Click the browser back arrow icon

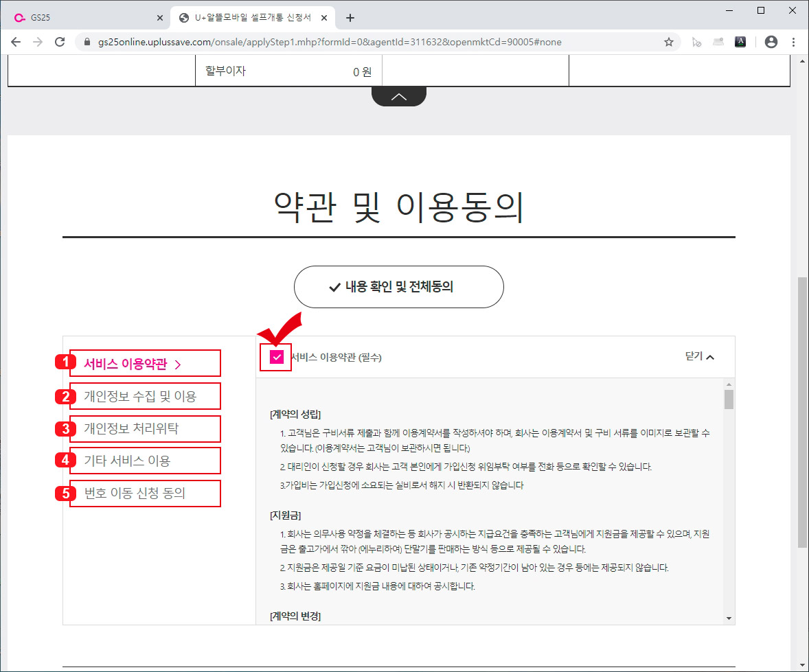[x=16, y=41]
